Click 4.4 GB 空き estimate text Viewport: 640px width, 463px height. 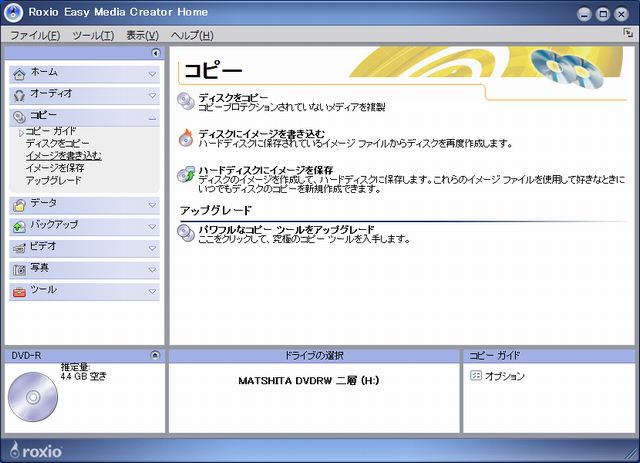84,376
